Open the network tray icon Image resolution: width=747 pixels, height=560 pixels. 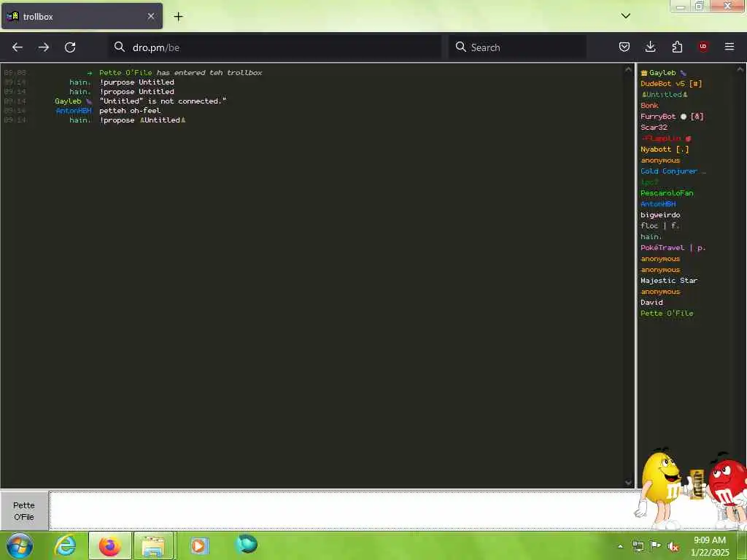pos(638,547)
